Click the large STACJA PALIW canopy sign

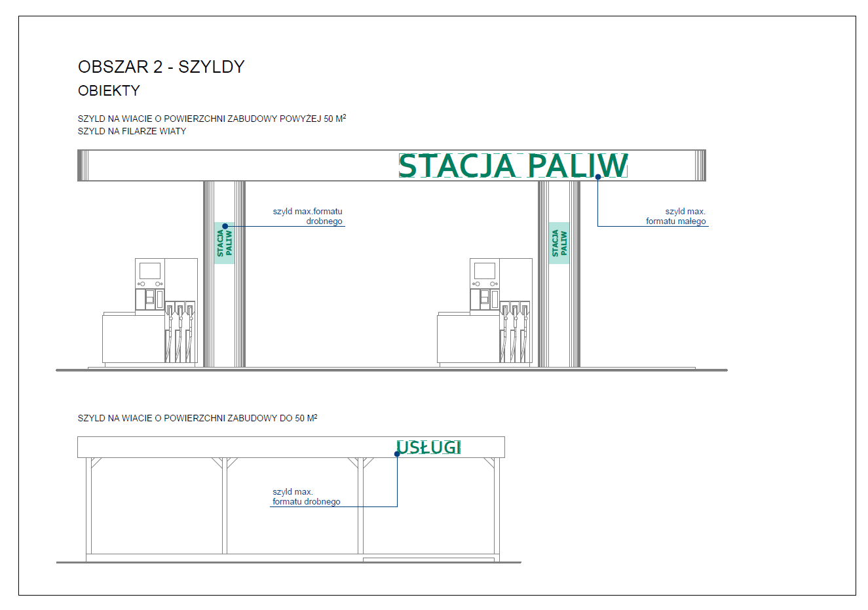click(513, 165)
